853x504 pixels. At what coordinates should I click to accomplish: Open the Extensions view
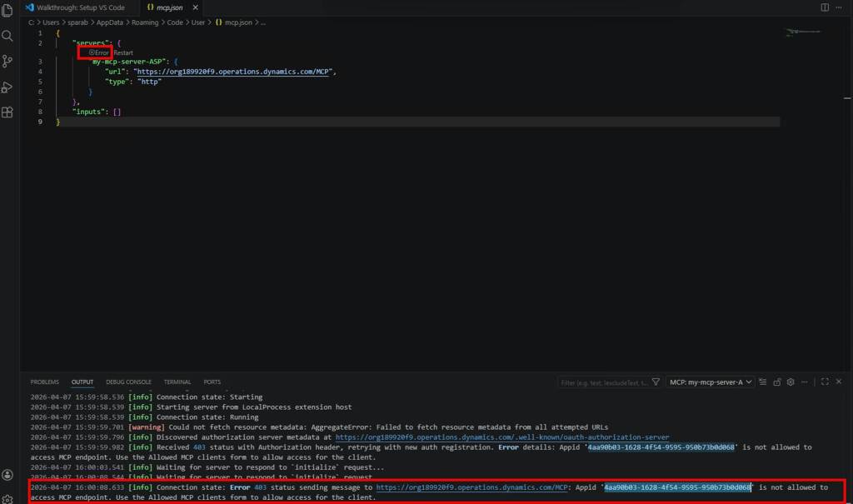[x=7, y=112]
